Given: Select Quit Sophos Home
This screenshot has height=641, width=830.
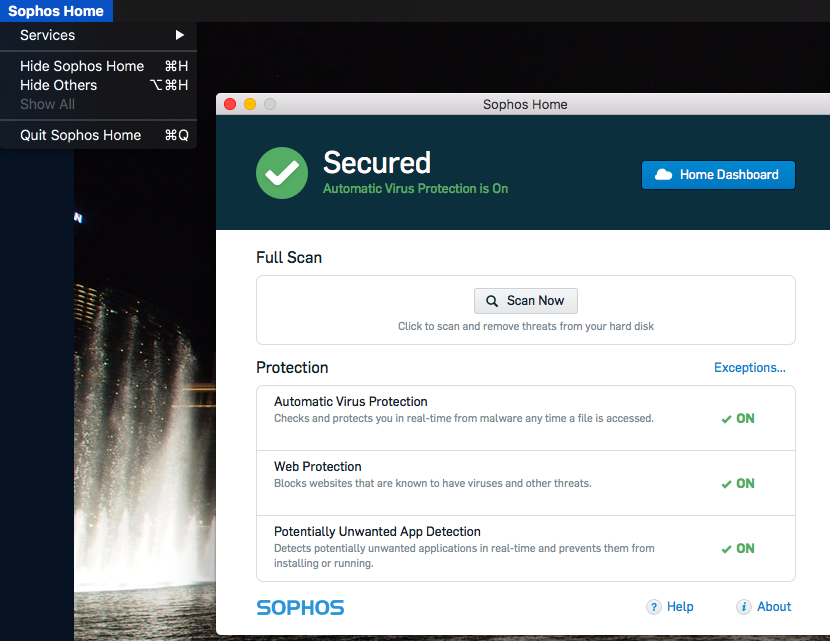Looking at the screenshot, I should tap(98, 135).
